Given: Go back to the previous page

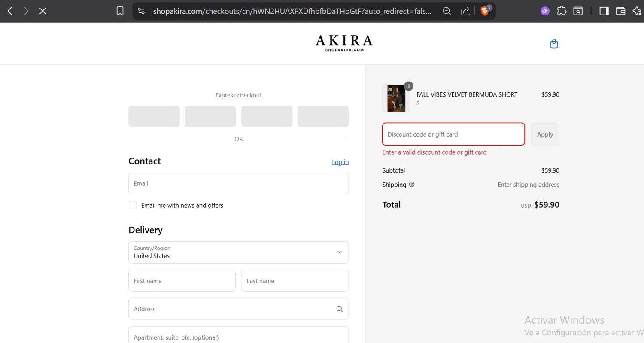Looking at the screenshot, I should coord(10,11).
